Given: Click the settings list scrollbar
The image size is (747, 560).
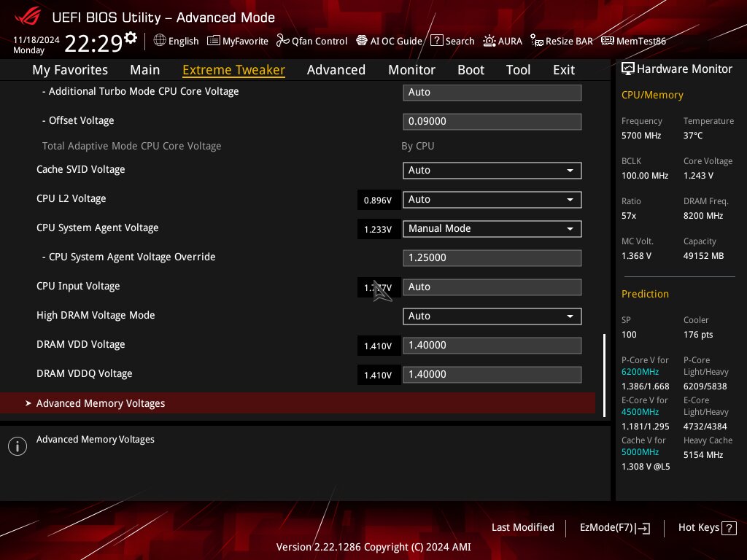Looking at the screenshot, I should 604,376.
